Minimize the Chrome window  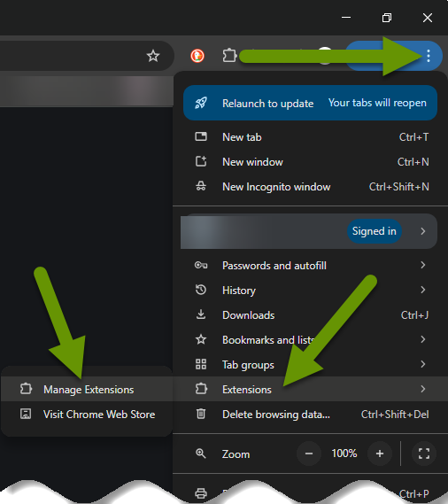point(346,18)
